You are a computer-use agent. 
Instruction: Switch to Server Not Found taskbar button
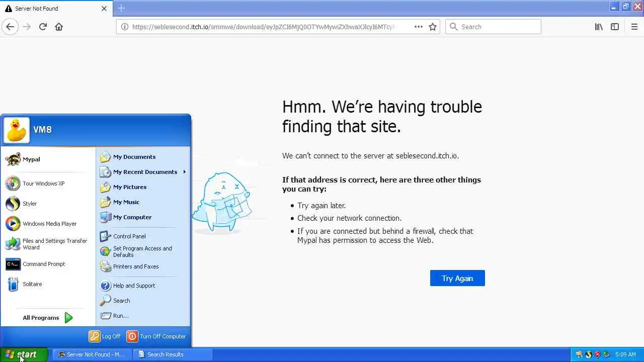point(93,354)
